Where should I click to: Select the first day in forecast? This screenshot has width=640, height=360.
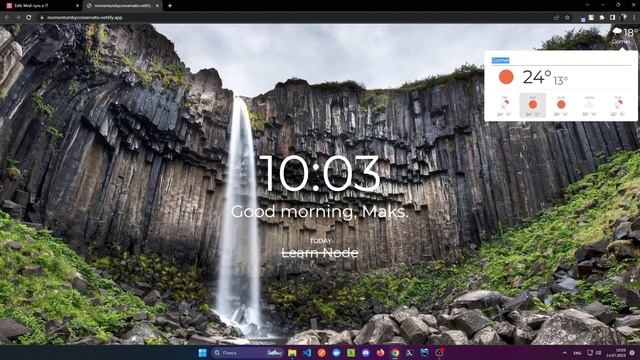(504, 106)
